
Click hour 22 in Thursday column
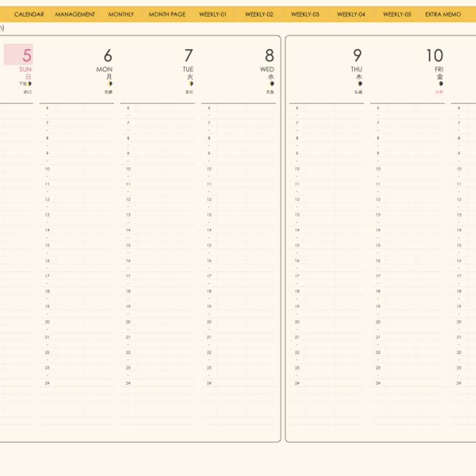tap(297, 352)
